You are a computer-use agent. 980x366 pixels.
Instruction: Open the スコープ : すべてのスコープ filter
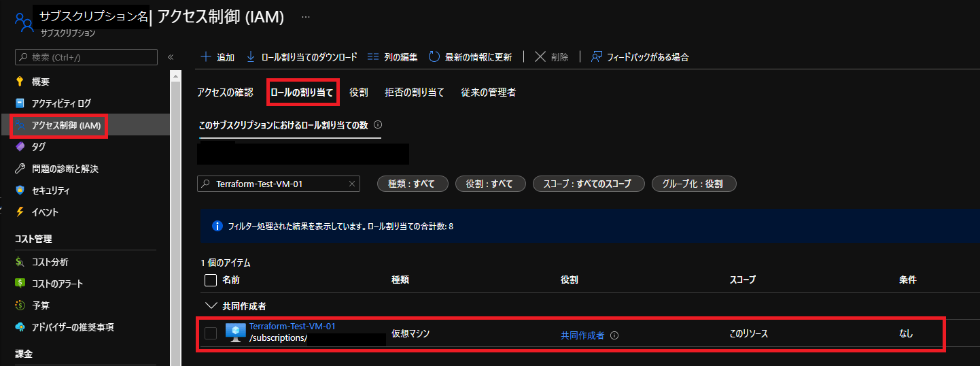coord(588,184)
